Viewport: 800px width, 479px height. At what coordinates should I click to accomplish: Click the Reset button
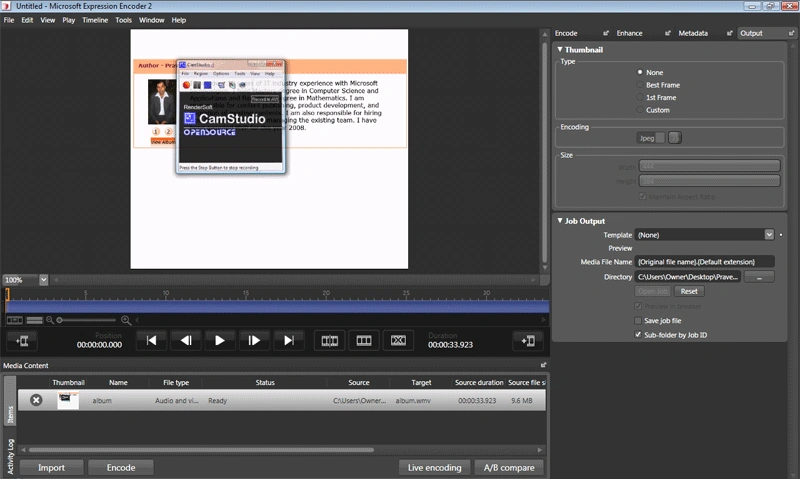[x=689, y=291]
